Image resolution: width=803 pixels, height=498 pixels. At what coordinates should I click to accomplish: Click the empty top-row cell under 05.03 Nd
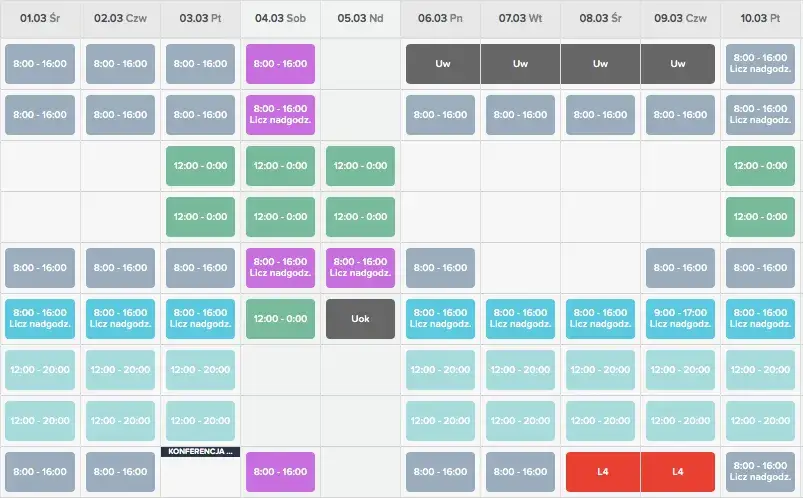(360, 64)
